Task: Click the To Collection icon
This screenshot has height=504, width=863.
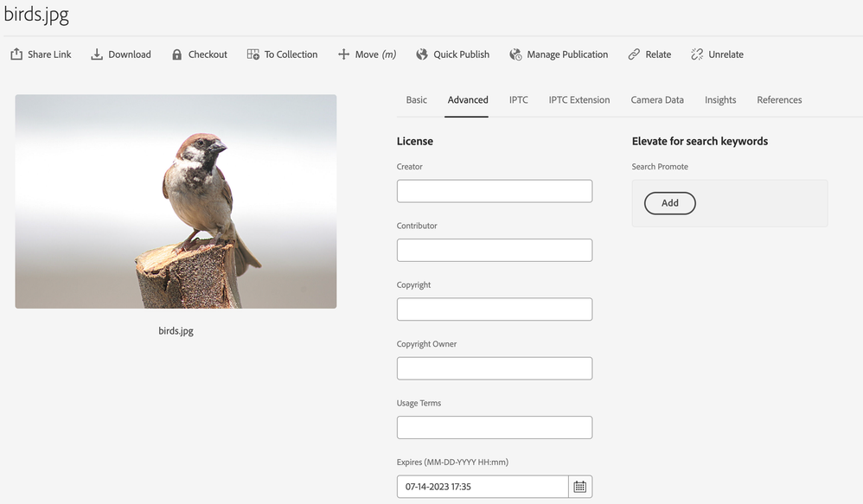Action: 253,54
